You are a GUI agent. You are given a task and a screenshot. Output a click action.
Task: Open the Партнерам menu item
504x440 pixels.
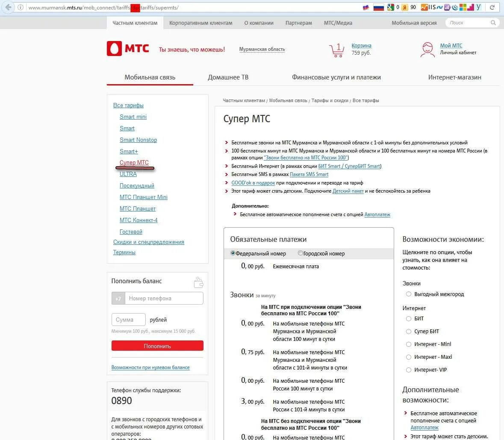(x=299, y=23)
